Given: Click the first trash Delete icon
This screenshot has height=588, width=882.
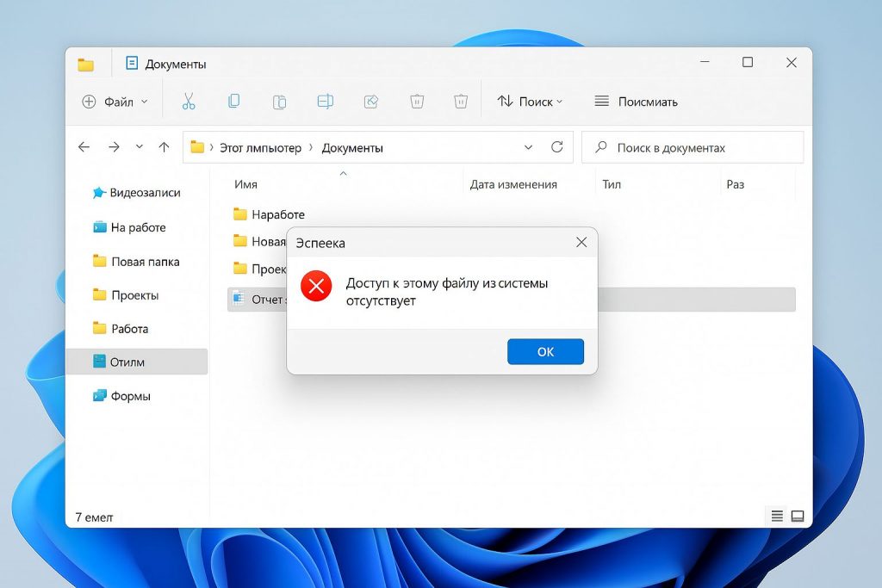Looking at the screenshot, I should [x=417, y=102].
